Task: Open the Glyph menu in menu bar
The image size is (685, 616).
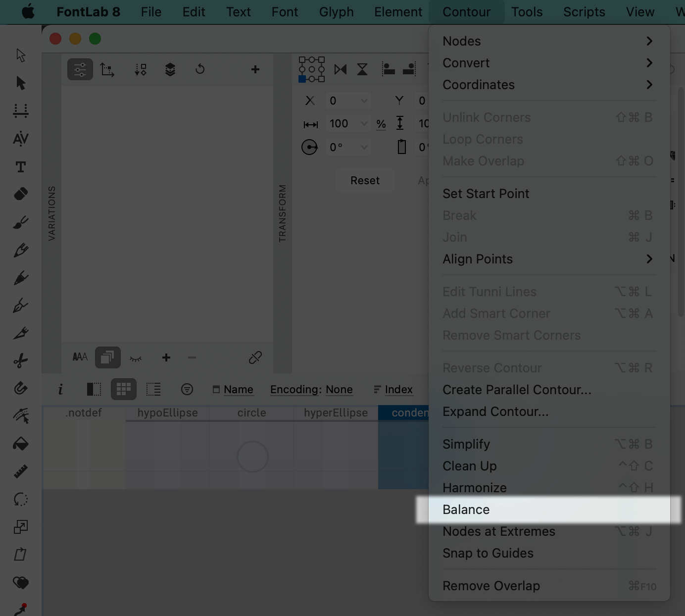Action: tap(336, 12)
